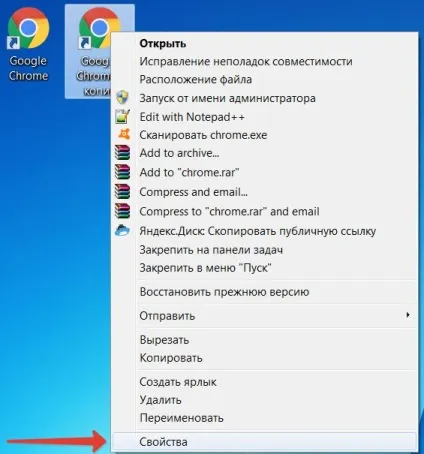This screenshot has width=424, height=454.
Task: Choose Копировать in the context menu
Action: tap(265, 358)
